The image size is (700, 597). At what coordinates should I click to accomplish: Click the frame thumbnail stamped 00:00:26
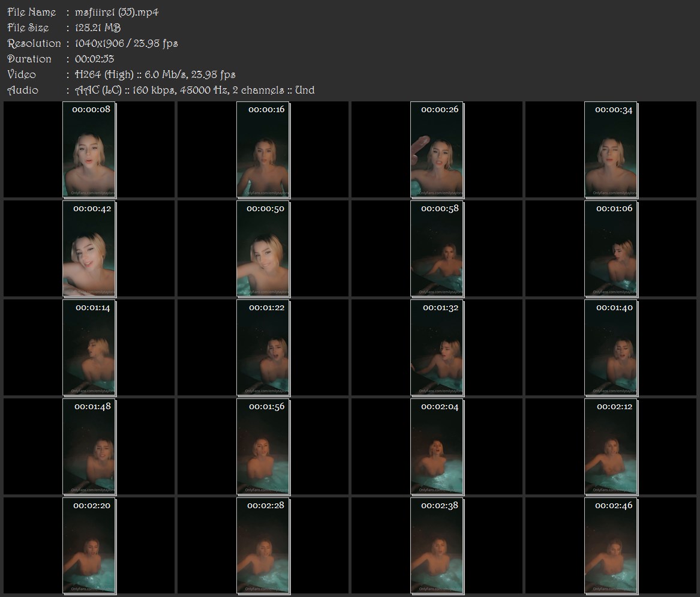[437, 149]
